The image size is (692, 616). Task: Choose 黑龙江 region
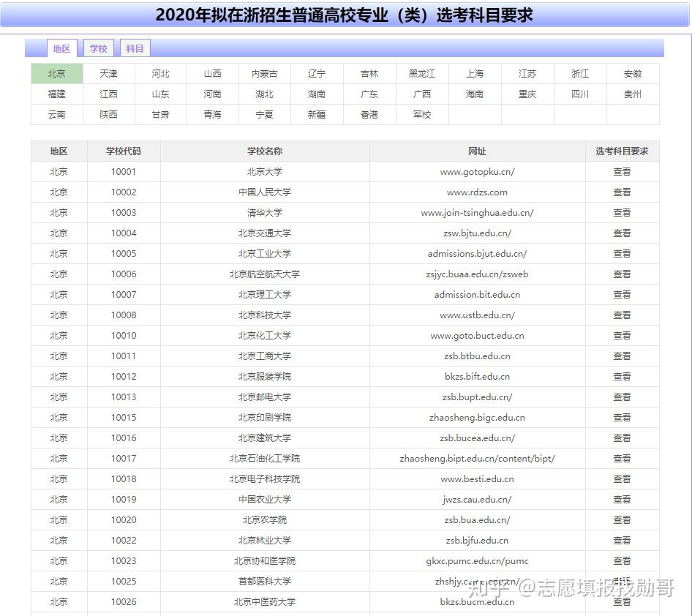click(x=422, y=74)
